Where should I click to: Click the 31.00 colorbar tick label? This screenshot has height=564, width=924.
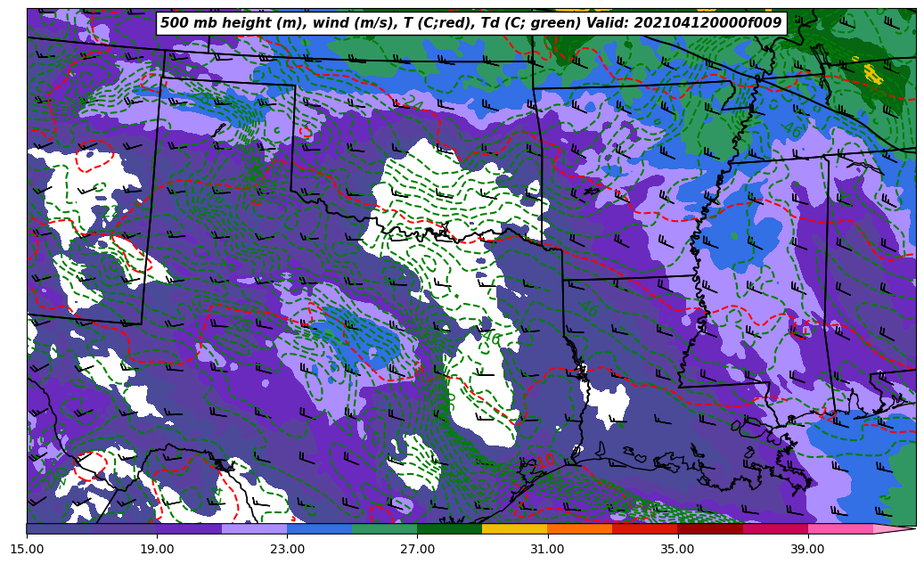[x=547, y=549]
